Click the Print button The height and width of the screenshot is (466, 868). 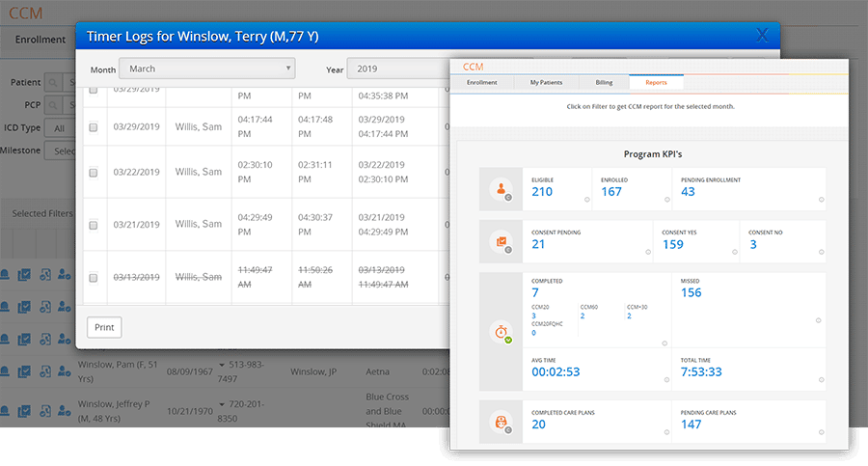point(104,327)
